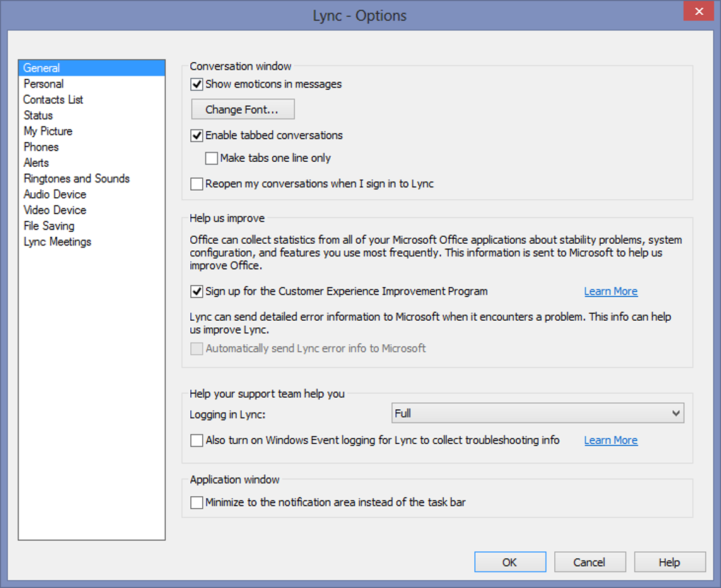Screen dimensions: 721x588
Task: Switch to Ringtones and Sounds settings
Action: click(x=76, y=179)
